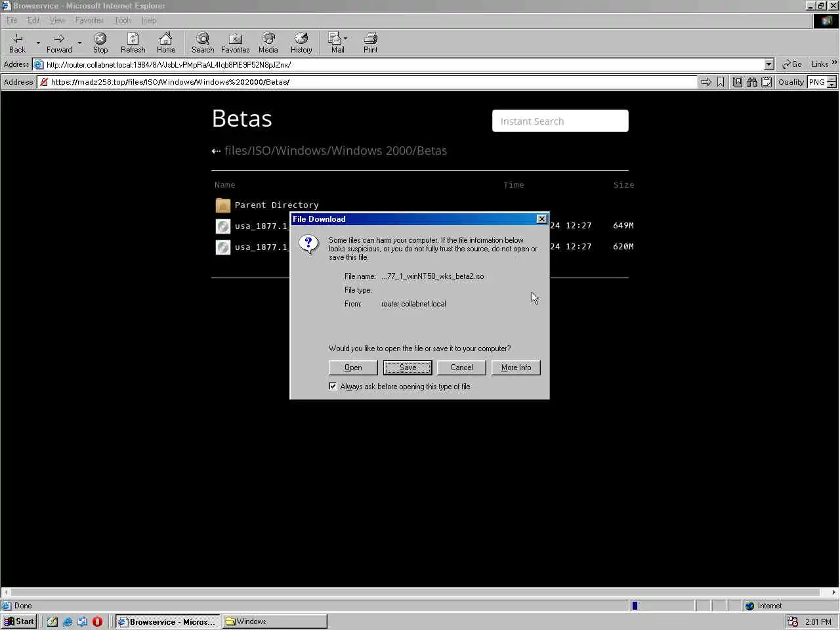Click the Parent Directory link

276,205
